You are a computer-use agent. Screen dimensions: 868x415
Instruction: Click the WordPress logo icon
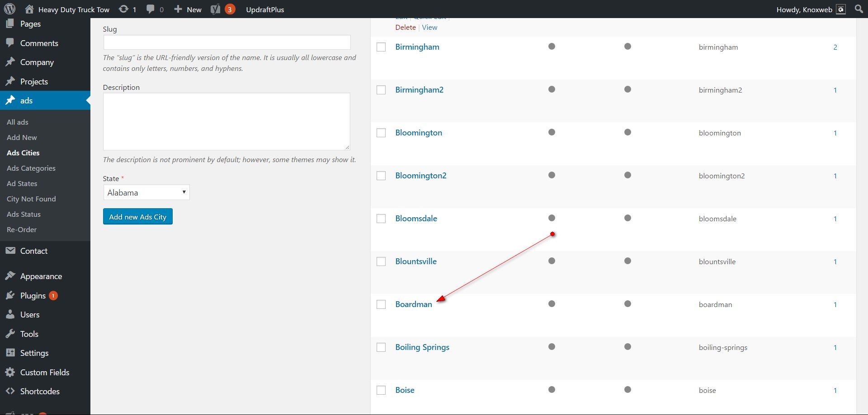point(9,9)
